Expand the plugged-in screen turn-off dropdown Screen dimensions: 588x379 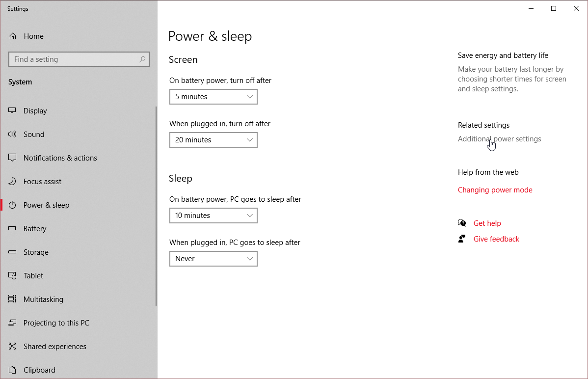point(213,140)
